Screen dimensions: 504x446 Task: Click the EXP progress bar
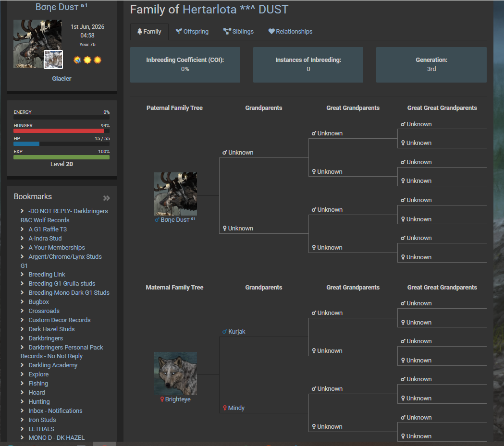(61, 157)
